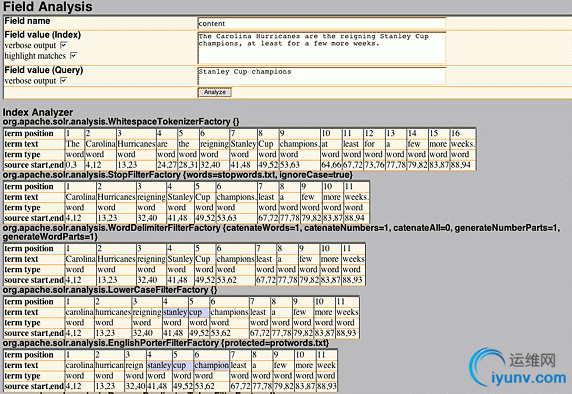This screenshot has width=572, height=394.
Task: Select the term text cell 'for'
Action: tap(374, 144)
